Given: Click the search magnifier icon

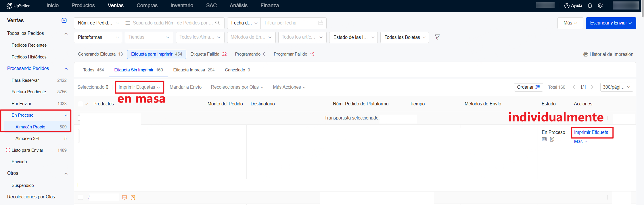Looking at the screenshot, I should (218, 23).
